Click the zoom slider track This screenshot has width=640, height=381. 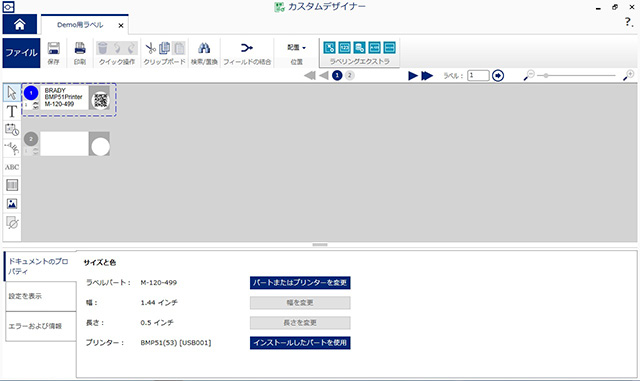(576, 76)
